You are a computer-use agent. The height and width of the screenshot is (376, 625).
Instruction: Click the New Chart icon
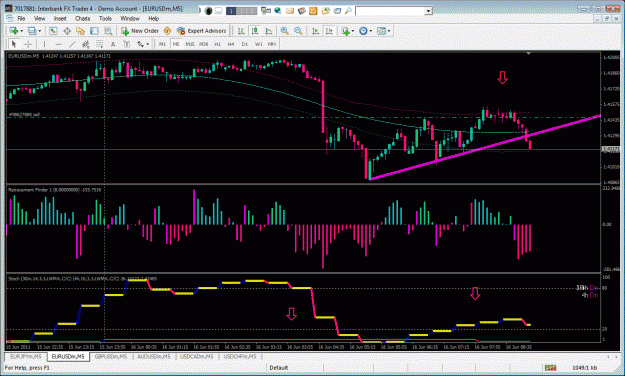tap(14, 31)
